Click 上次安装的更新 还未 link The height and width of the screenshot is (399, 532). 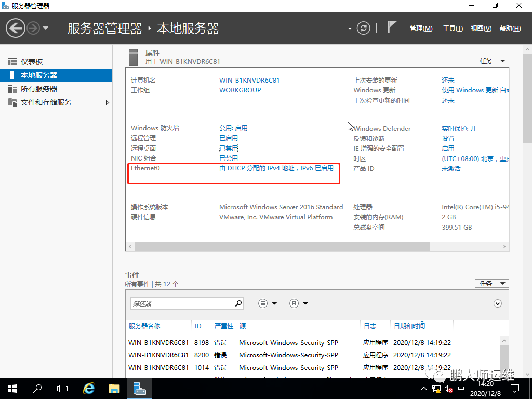click(448, 81)
